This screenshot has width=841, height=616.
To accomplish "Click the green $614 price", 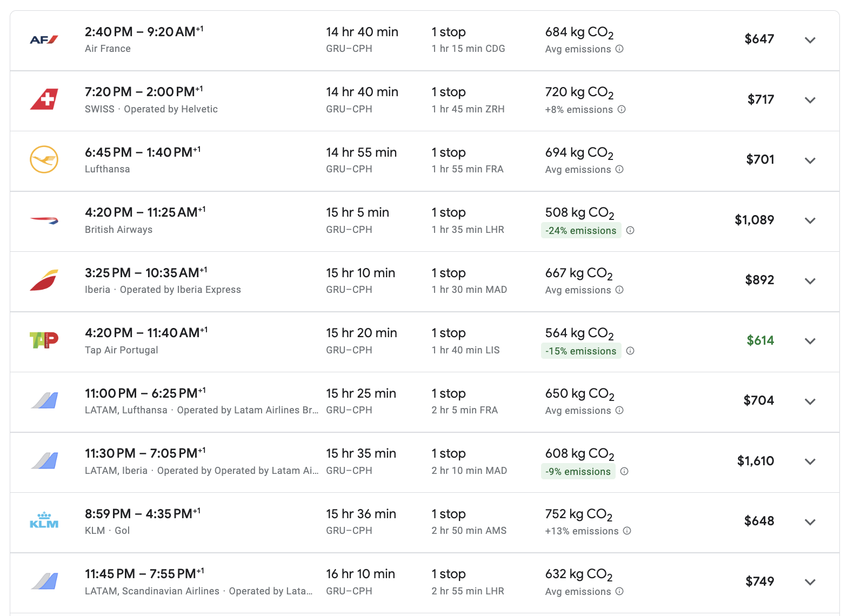I will click(760, 340).
